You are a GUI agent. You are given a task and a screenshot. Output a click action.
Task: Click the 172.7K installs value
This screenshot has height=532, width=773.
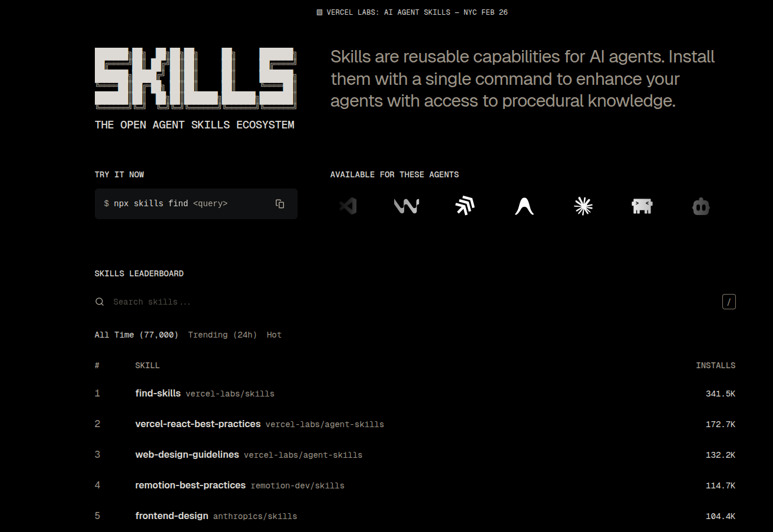pyautogui.click(x=721, y=424)
